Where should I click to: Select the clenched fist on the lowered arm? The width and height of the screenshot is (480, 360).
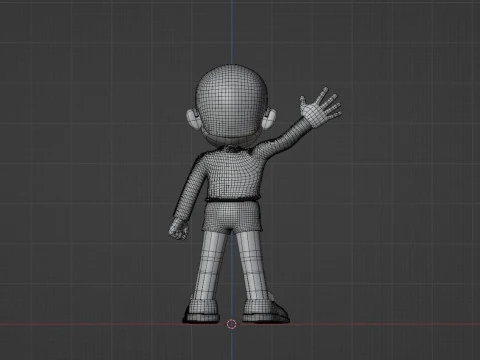pyautogui.click(x=179, y=229)
